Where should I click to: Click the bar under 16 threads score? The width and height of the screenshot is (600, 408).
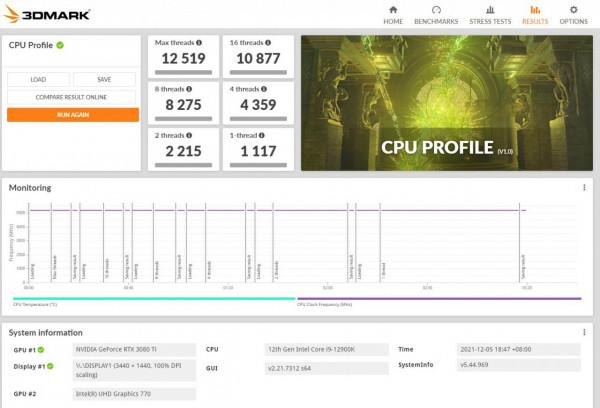pyautogui.click(x=258, y=72)
